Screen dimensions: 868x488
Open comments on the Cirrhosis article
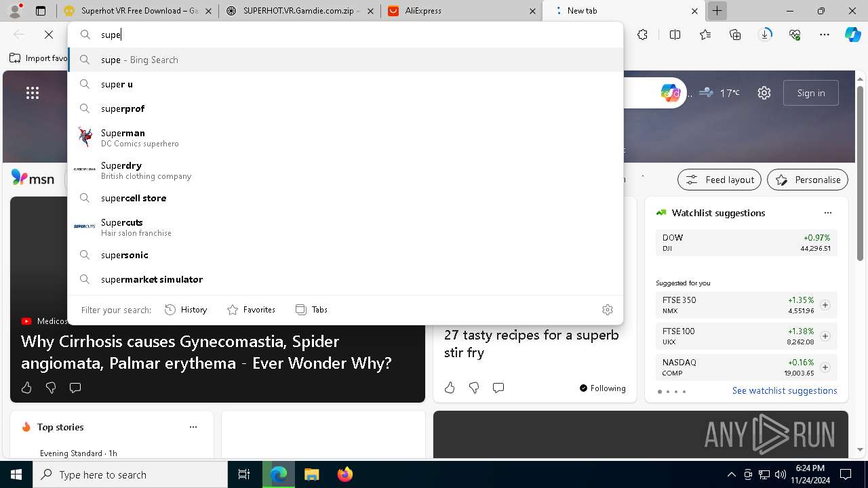(x=75, y=388)
